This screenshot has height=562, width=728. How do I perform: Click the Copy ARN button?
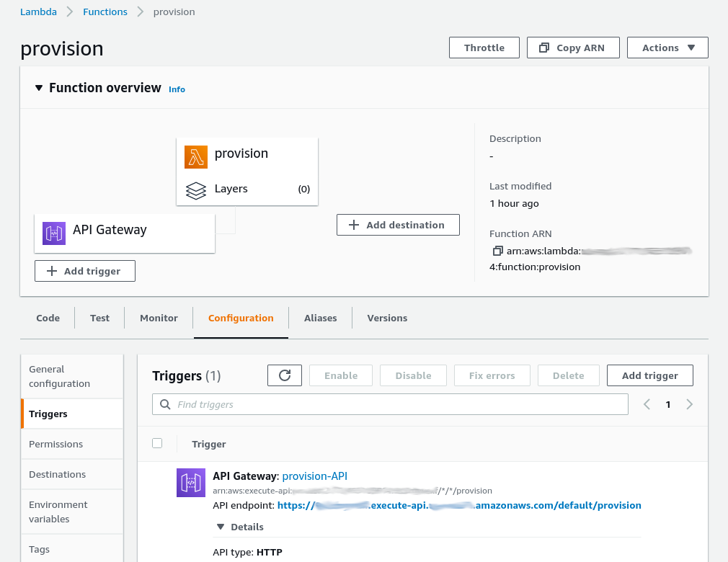tap(573, 48)
